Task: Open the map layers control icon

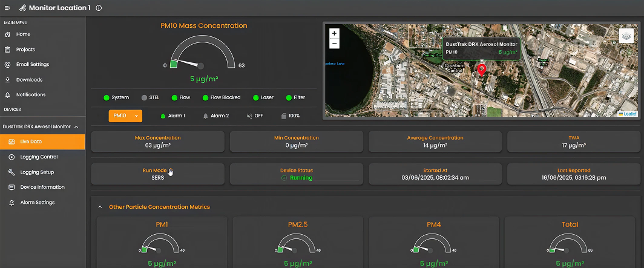Action: (x=626, y=36)
